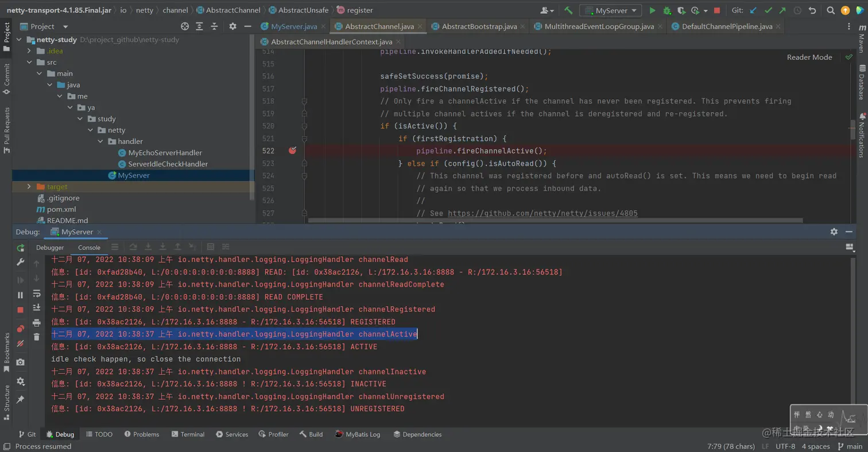Change the UTF-8 file encoding
The width and height of the screenshot is (868, 452).
coord(785,446)
